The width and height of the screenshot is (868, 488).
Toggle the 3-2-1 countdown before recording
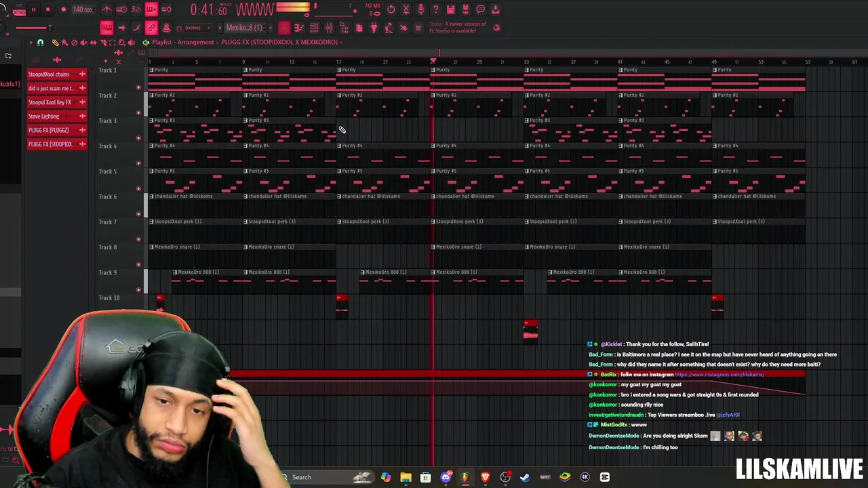pos(136,9)
